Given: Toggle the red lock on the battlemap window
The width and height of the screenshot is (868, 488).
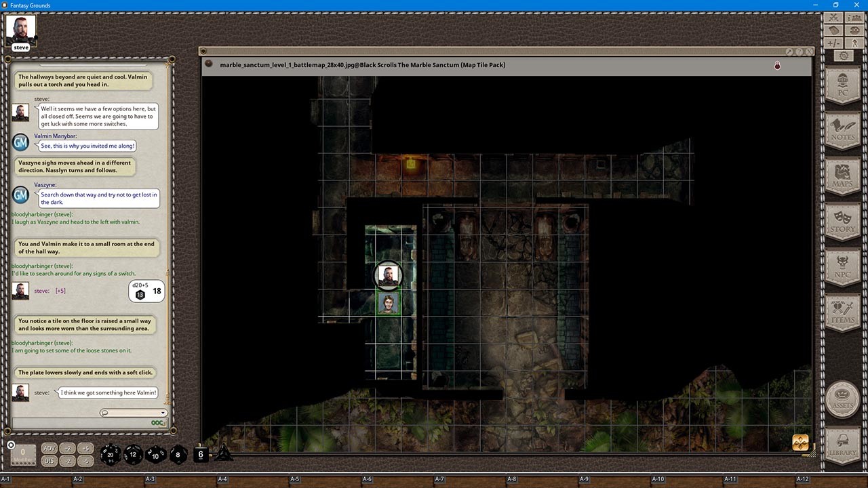Looking at the screenshot, I should (x=777, y=65).
